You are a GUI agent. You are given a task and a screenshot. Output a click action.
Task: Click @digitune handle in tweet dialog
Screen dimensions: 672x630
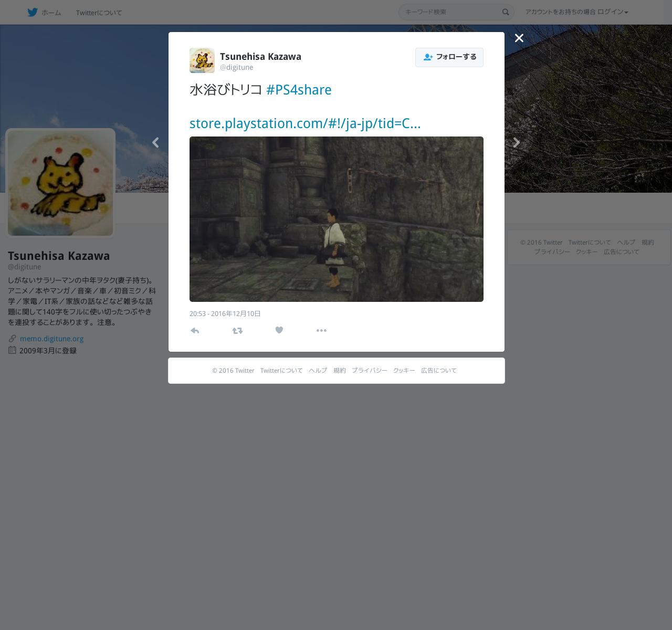tap(236, 67)
